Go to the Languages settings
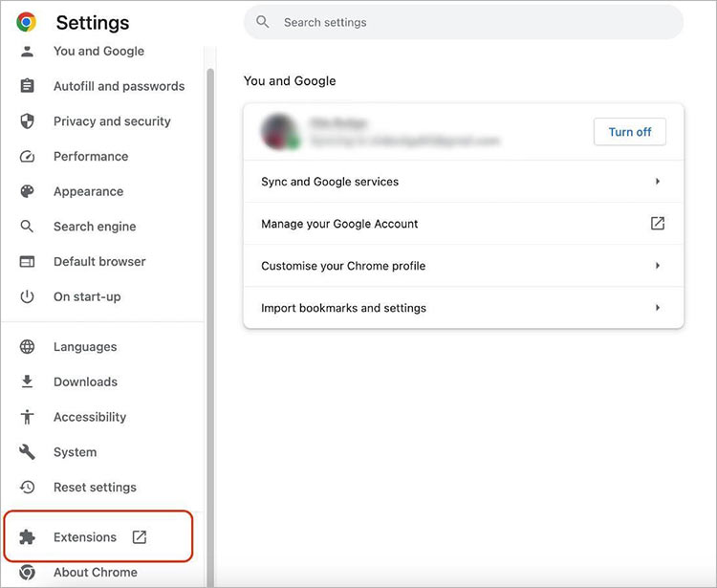Viewport: 717px width, 588px height. 85,346
